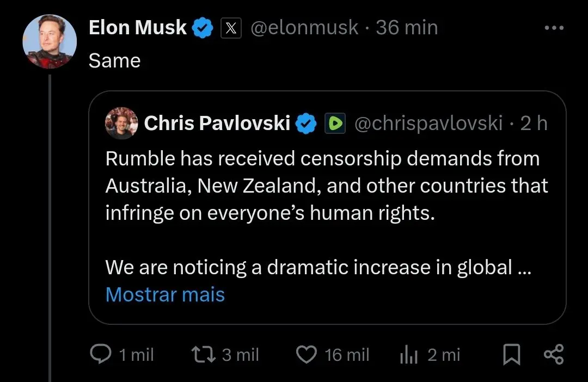Open the share icon
The height and width of the screenshot is (382, 588).
pyautogui.click(x=554, y=355)
